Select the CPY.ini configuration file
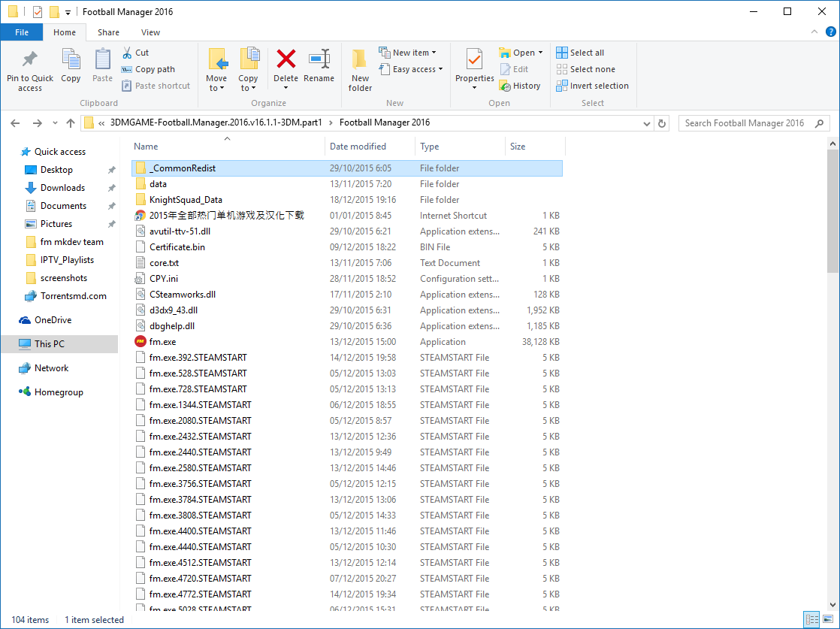This screenshot has height=629, width=840. tap(347, 279)
